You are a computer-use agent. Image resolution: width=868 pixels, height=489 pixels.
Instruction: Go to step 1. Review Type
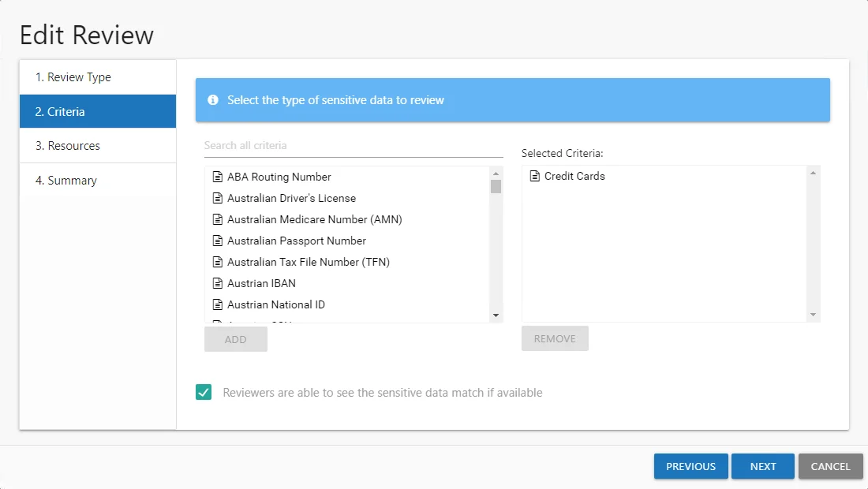pyautogui.click(x=98, y=77)
